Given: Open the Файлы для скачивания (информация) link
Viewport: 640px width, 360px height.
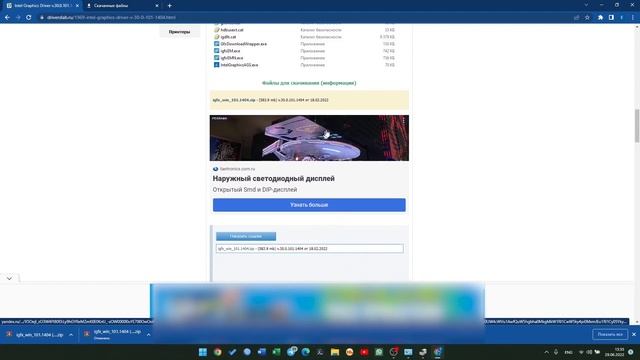Looking at the screenshot, I should [309, 83].
